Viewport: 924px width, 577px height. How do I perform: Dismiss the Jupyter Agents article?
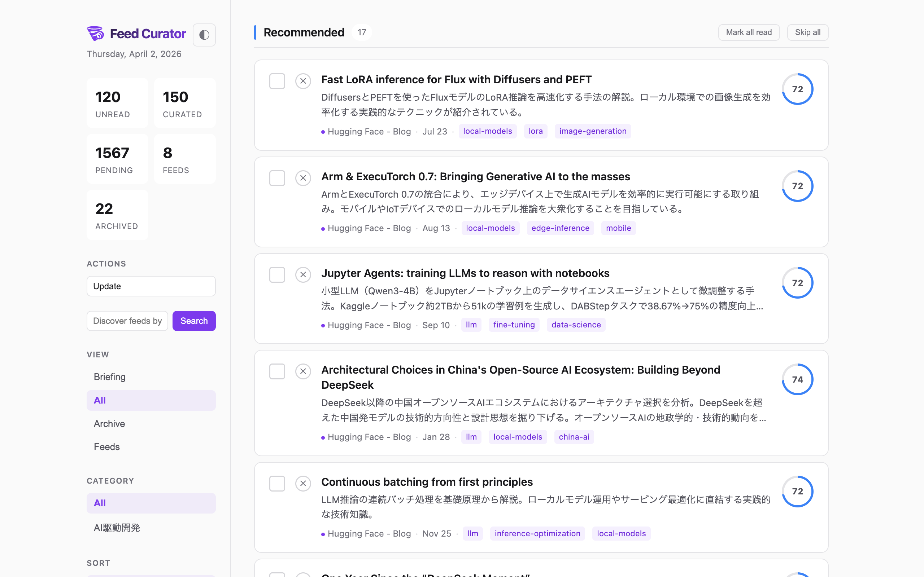pos(303,274)
